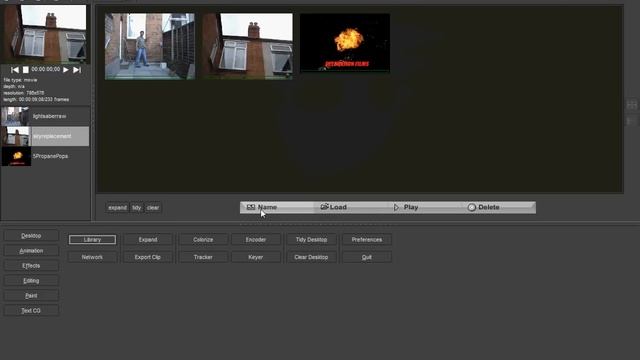Screen dimensions: 640x360
Task: Select the lightsaberraw clip in list
Action: 45,116
